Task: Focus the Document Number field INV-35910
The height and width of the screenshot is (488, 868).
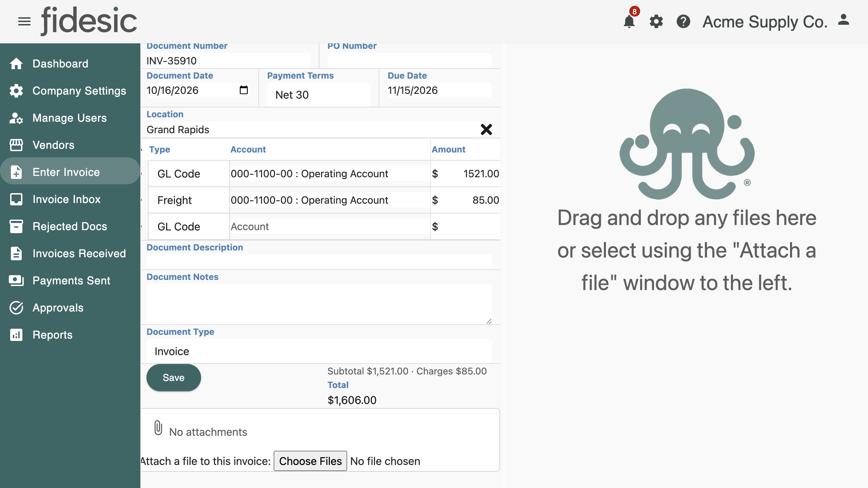Action: pyautogui.click(x=228, y=61)
